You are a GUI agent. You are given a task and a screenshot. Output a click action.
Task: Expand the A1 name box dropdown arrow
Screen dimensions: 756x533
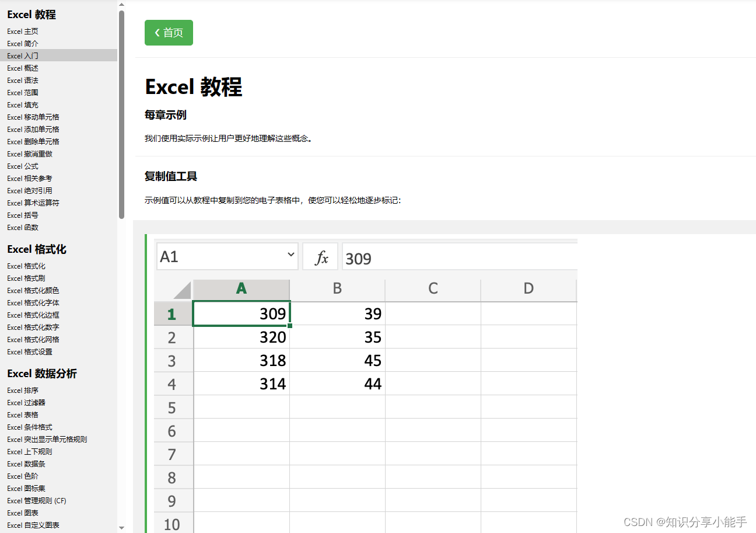tap(291, 255)
